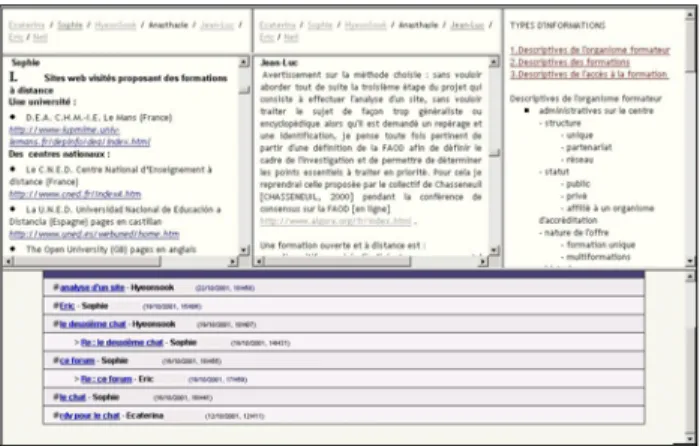
Task: Open forum thread 'le chat' by Sophie
Action: (x=72, y=397)
